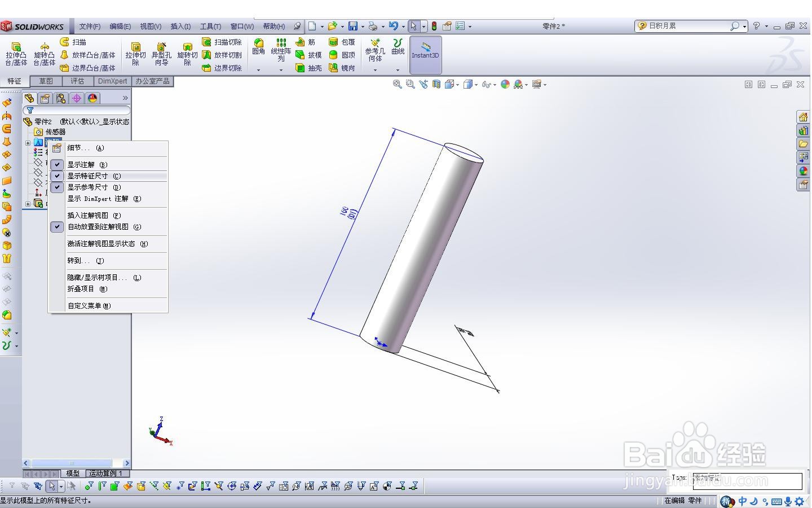The height and width of the screenshot is (508, 812).
Task: Open the edit appearance color ball icon
Action: [x=505, y=84]
